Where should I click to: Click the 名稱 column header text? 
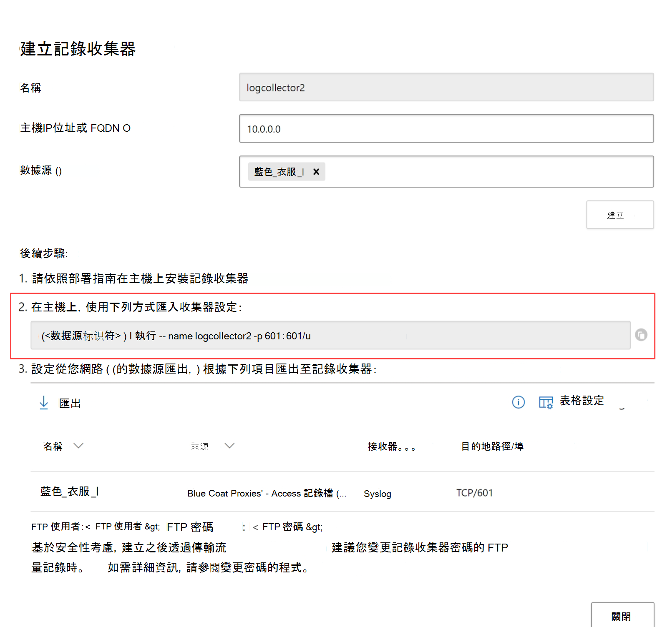click(53, 446)
